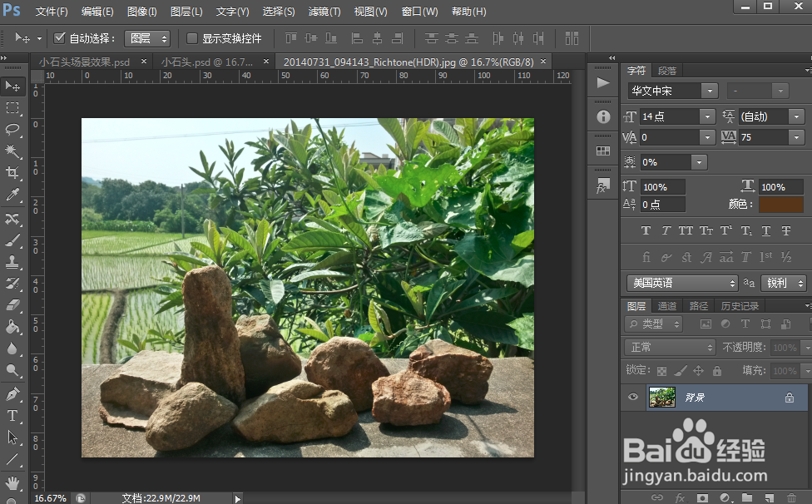Screen dimensions: 812x504
Task: Click the delete layer trash button
Action: point(791,498)
